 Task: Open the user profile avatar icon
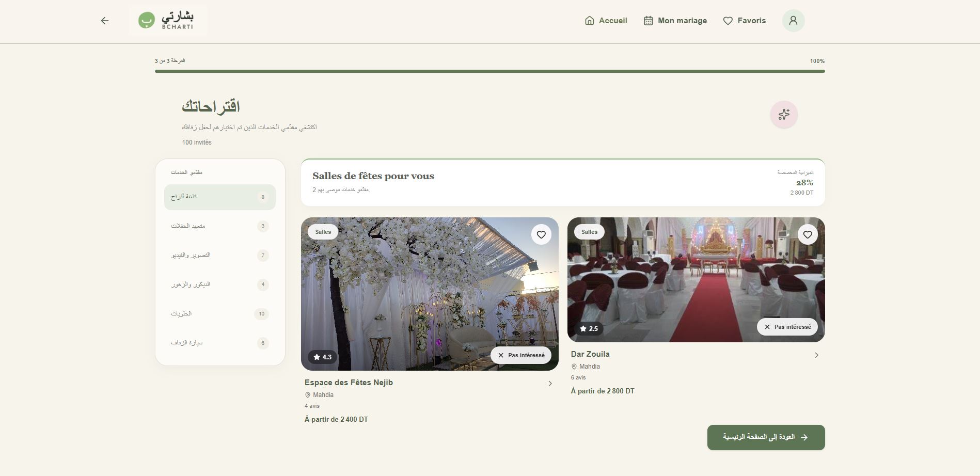pyautogui.click(x=794, y=21)
